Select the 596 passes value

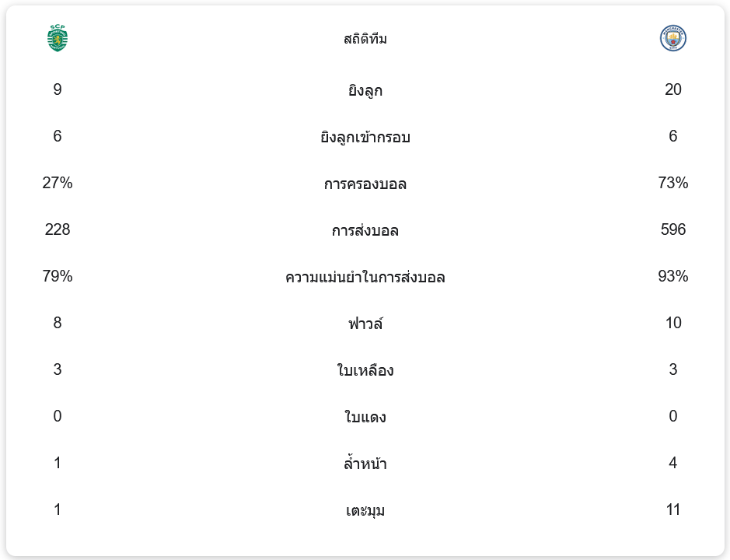pyautogui.click(x=672, y=229)
